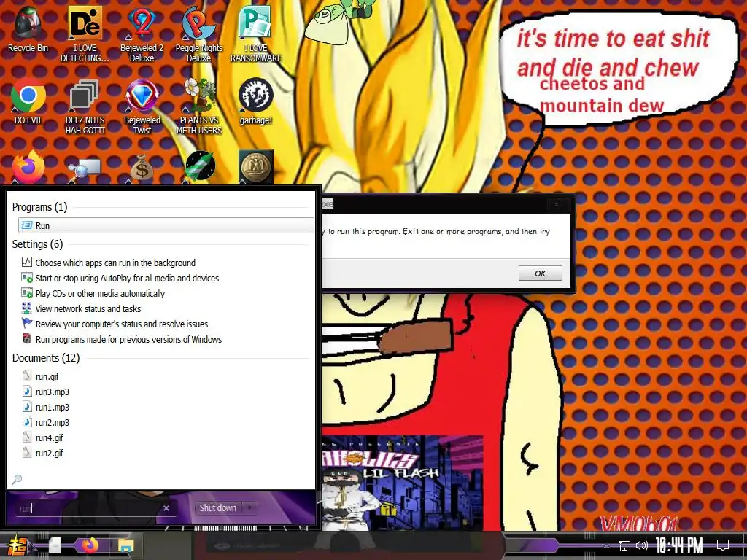Open 'Run programs made for previous versions of Windows'

128,339
